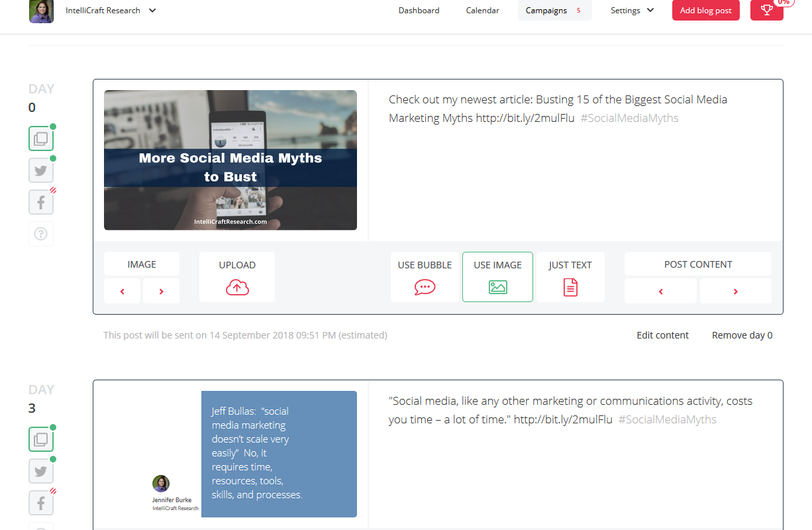Select the JUST TEXT option

click(x=570, y=277)
